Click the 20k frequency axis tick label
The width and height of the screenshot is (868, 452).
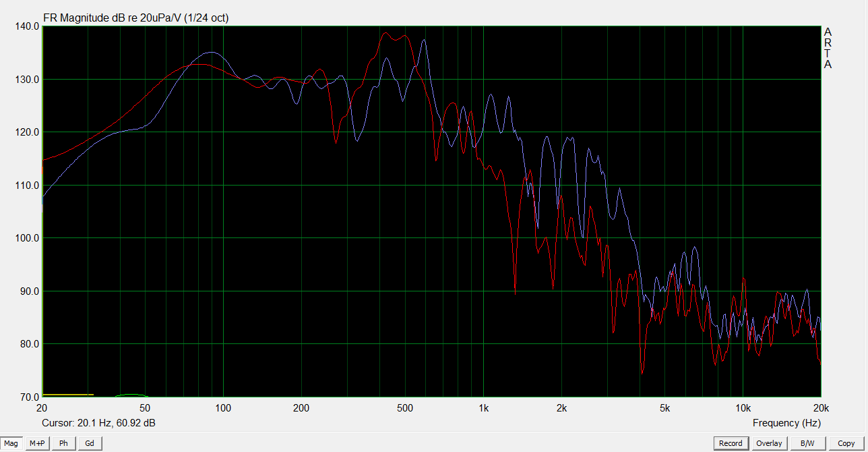(821, 408)
